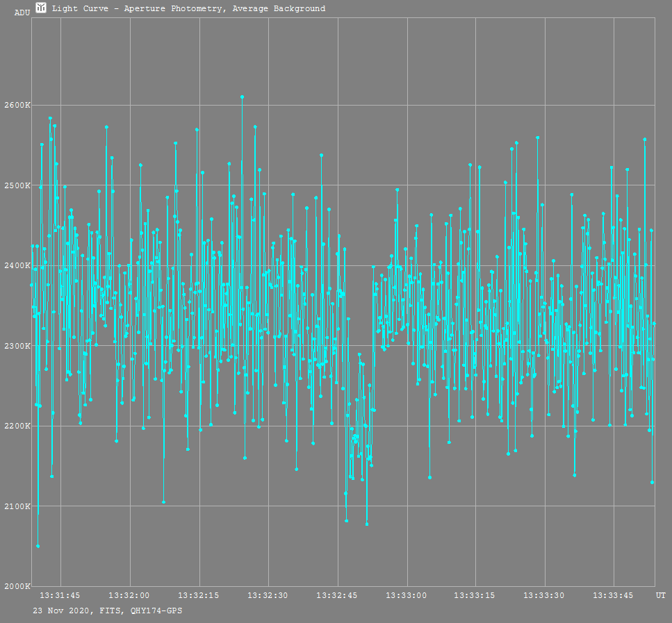Click the 2400K y-axis label
This screenshot has width=672, height=623.
[17, 265]
